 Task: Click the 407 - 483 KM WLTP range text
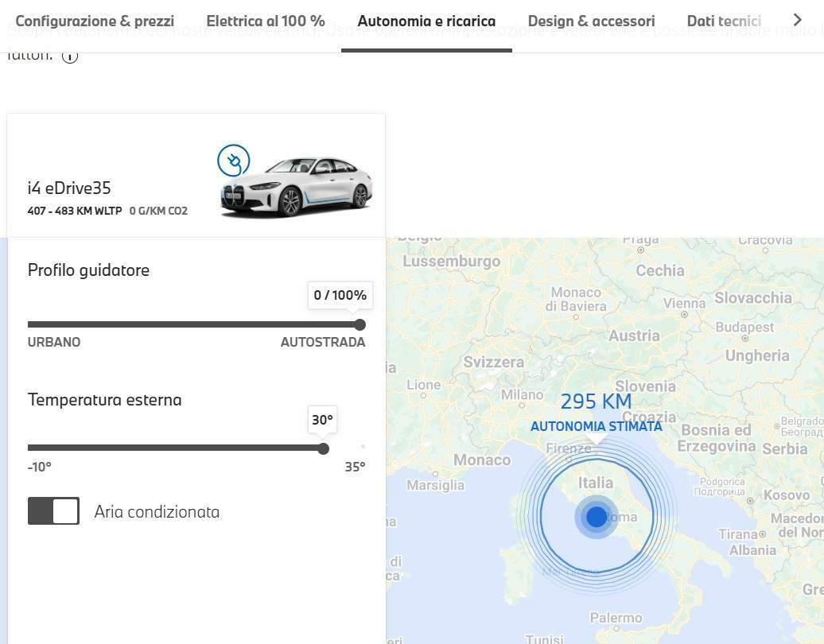[75, 211]
